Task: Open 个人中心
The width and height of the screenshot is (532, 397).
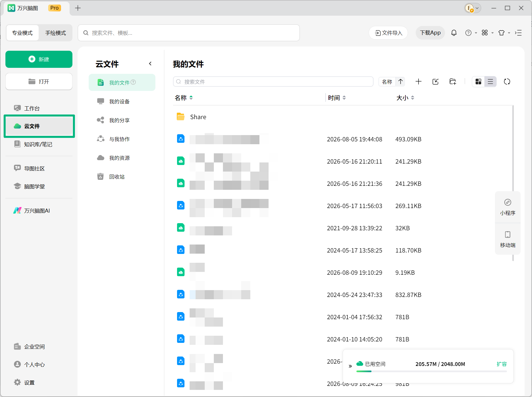Action: (x=39, y=365)
